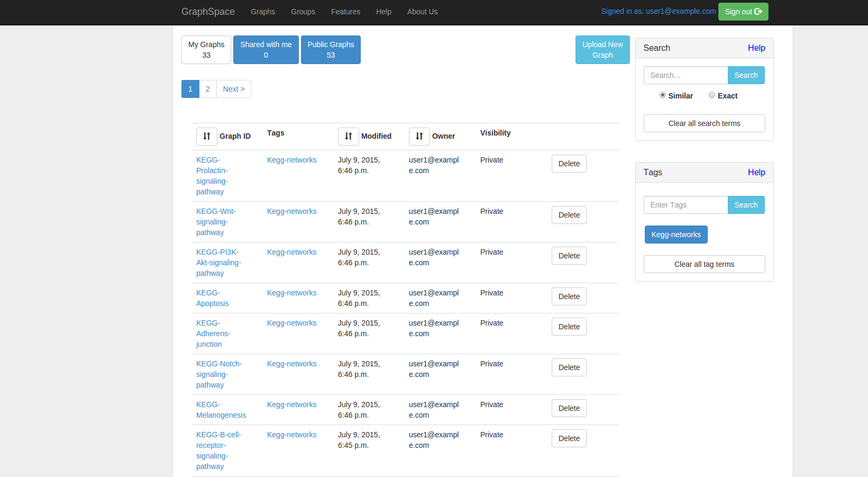Delete the KEGG-B-cell-receptor-signaling-pathway graph

[569, 438]
